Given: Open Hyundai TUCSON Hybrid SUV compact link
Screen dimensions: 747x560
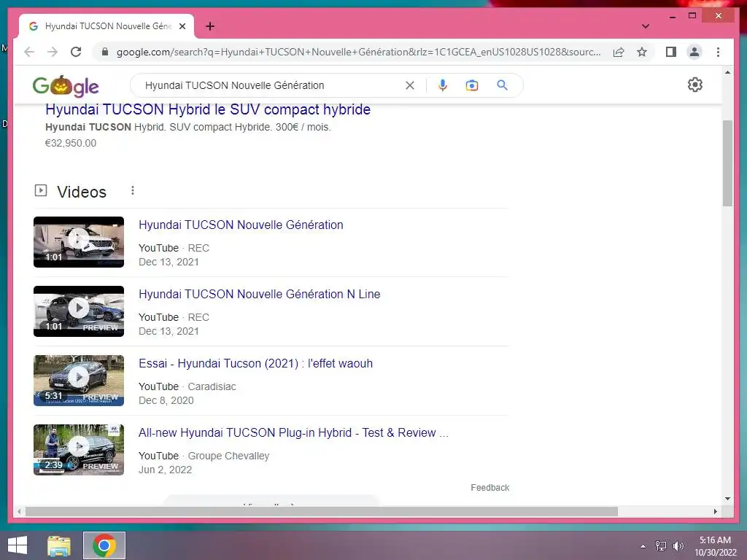Looking at the screenshot, I should pos(208,109).
